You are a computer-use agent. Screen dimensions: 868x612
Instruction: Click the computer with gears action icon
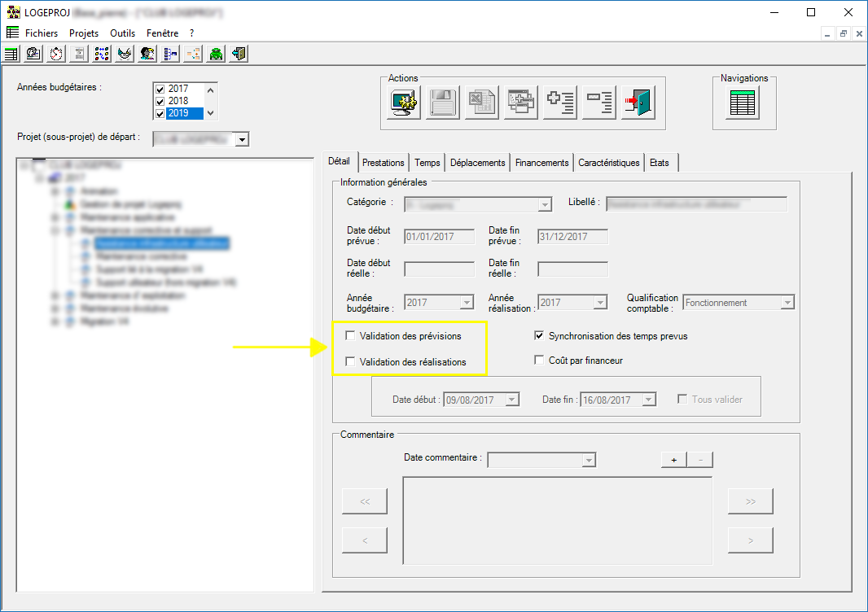404,103
